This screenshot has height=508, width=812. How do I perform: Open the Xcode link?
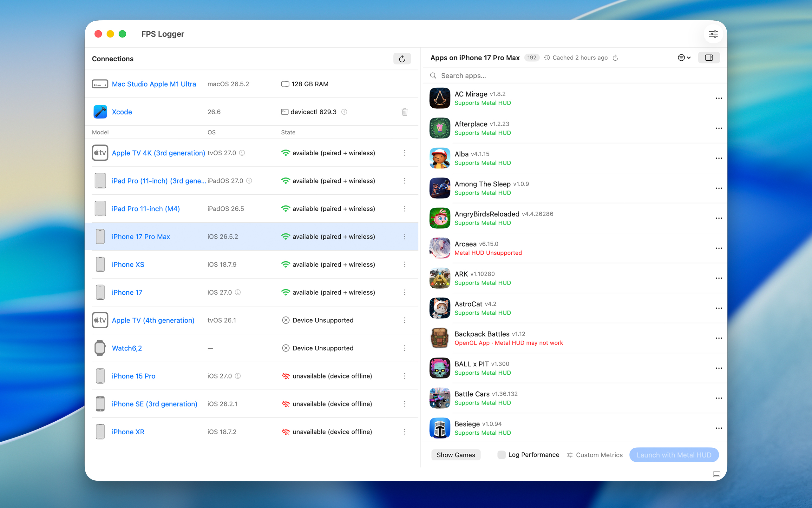click(x=122, y=112)
